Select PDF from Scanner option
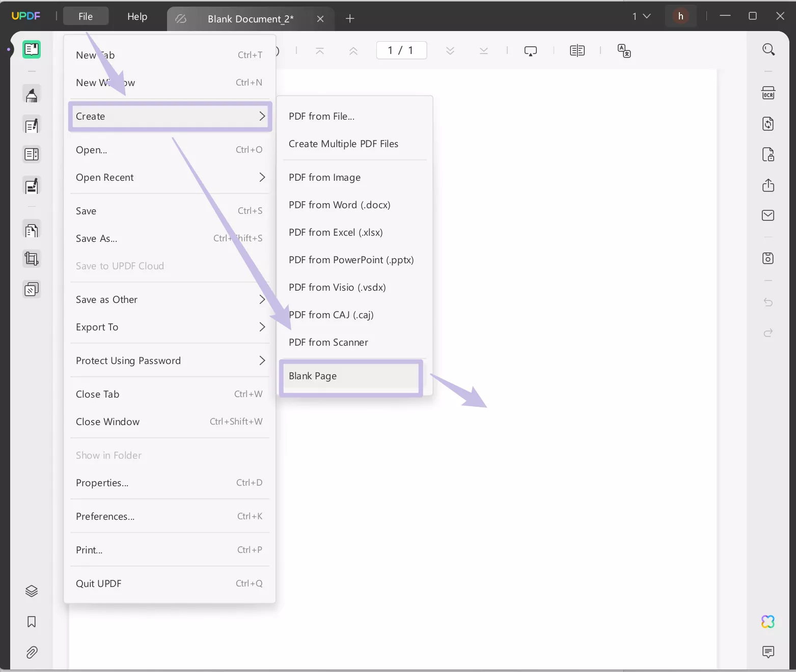Viewport: 796px width, 672px height. (x=328, y=342)
